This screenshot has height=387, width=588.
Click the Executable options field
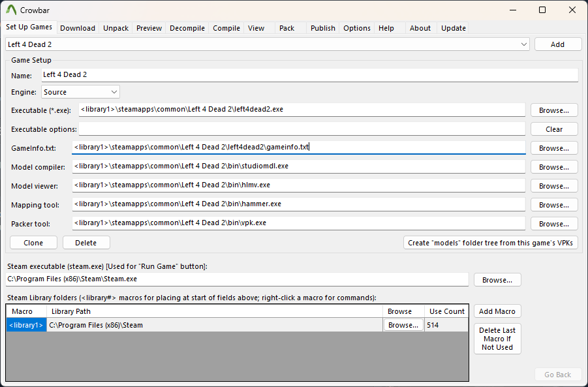[x=302, y=129]
